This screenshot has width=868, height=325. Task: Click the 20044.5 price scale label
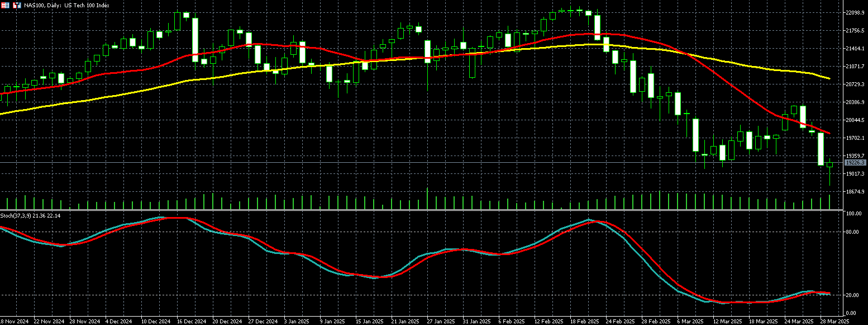coord(854,120)
